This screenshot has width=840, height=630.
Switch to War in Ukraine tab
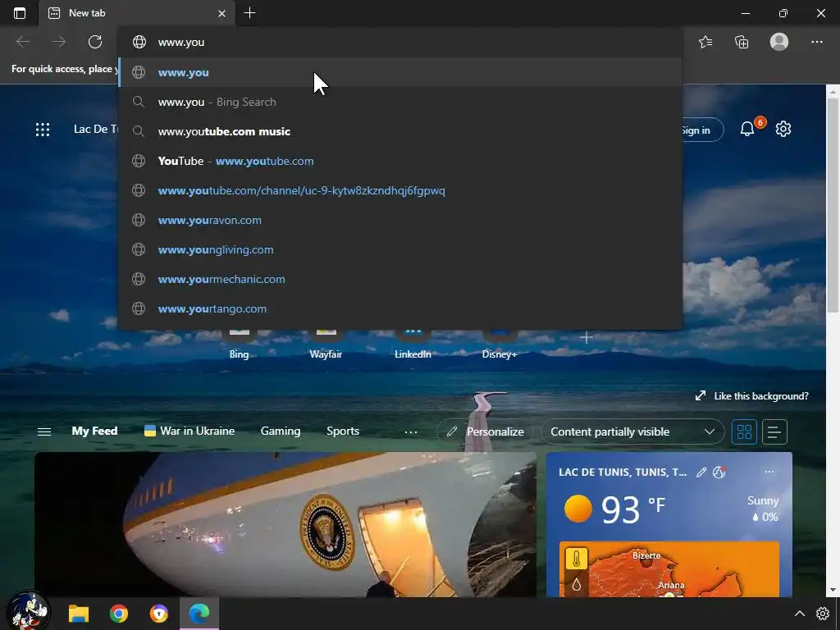pos(189,431)
